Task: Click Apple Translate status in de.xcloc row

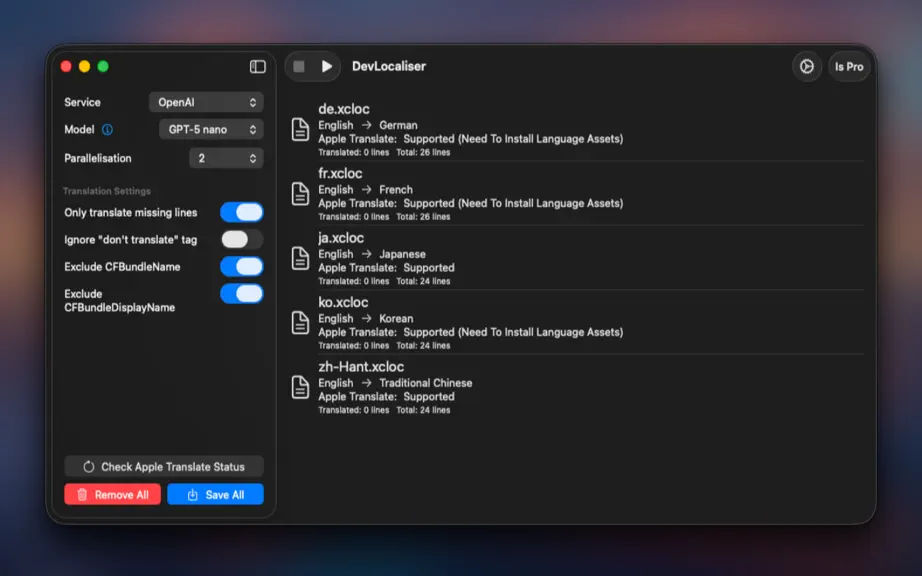Action: [470, 139]
